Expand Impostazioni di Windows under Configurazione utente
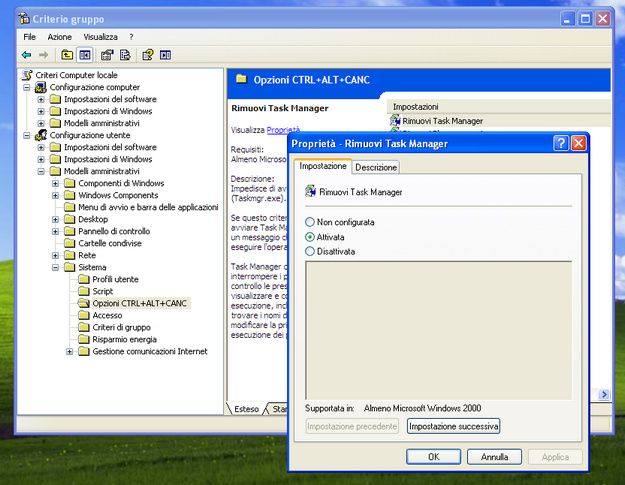The height and width of the screenshot is (485, 625). coord(41,159)
